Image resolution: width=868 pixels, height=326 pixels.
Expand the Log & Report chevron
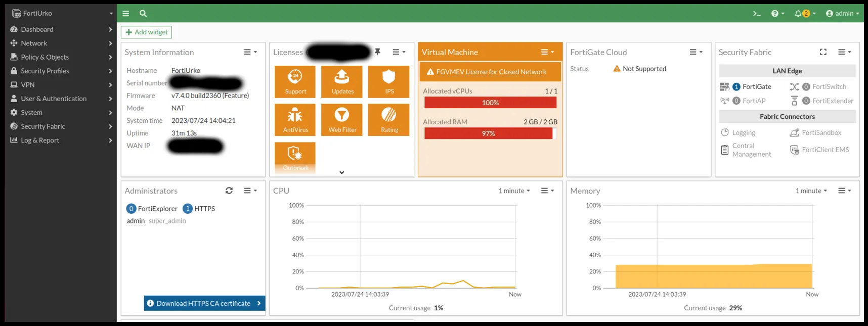click(110, 141)
